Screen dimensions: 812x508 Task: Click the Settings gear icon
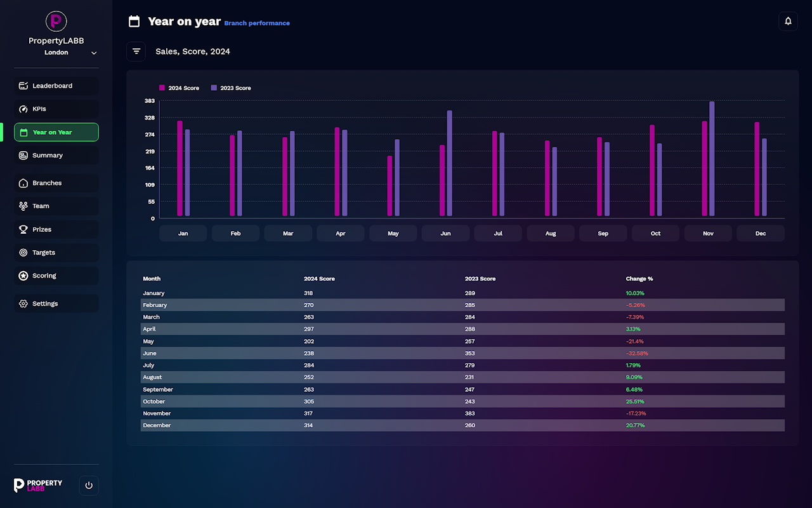23,304
